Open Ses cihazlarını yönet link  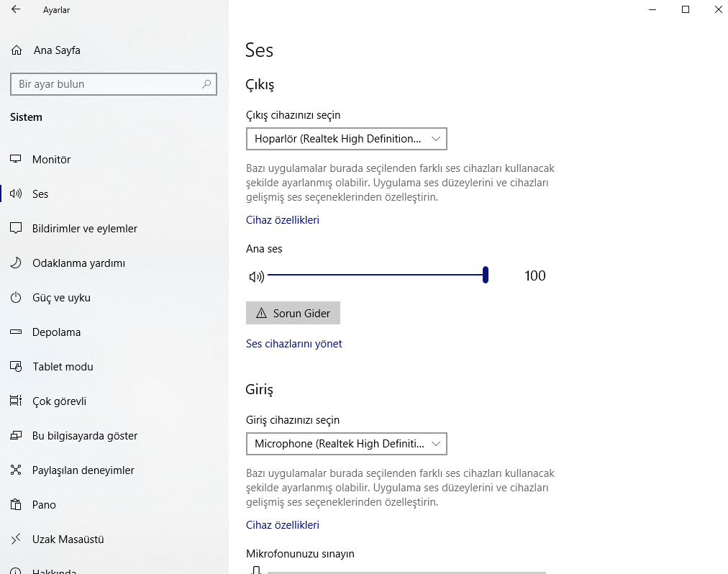294,344
